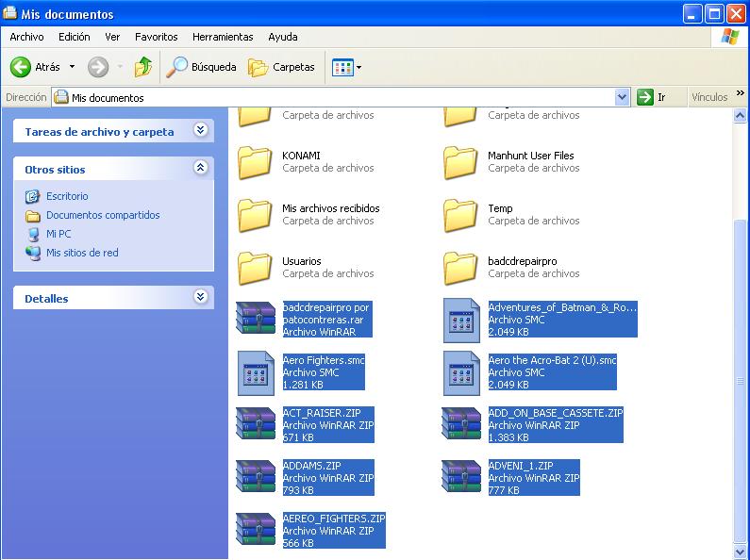The image size is (750, 560).
Task: Collapse the Otros sitios panel
Action: (x=200, y=167)
